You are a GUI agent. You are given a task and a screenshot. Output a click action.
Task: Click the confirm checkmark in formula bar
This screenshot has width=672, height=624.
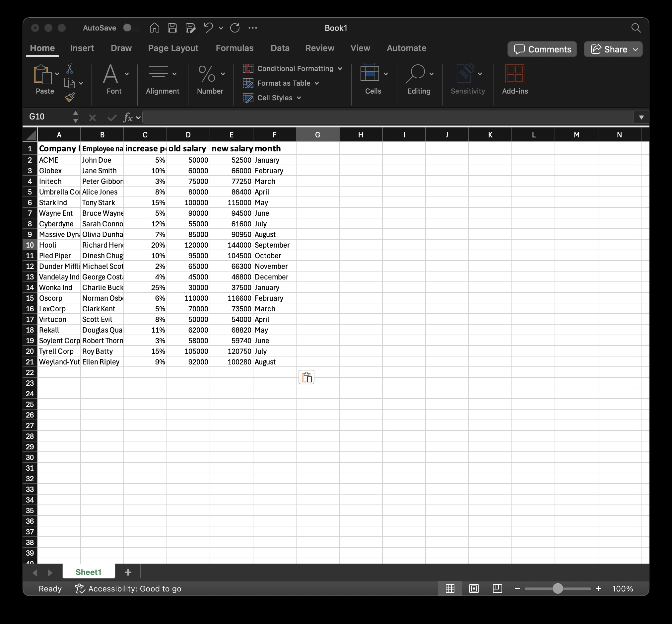point(112,117)
